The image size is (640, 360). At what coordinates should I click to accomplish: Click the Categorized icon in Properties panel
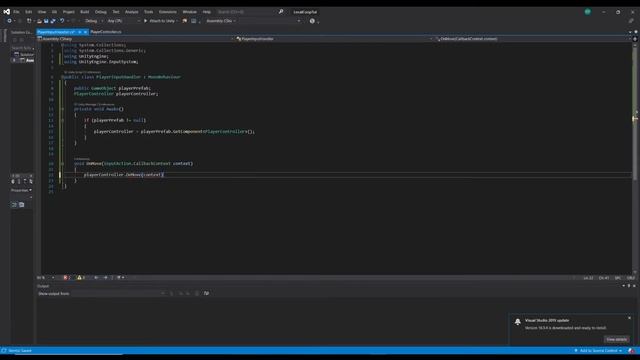(x=13, y=205)
